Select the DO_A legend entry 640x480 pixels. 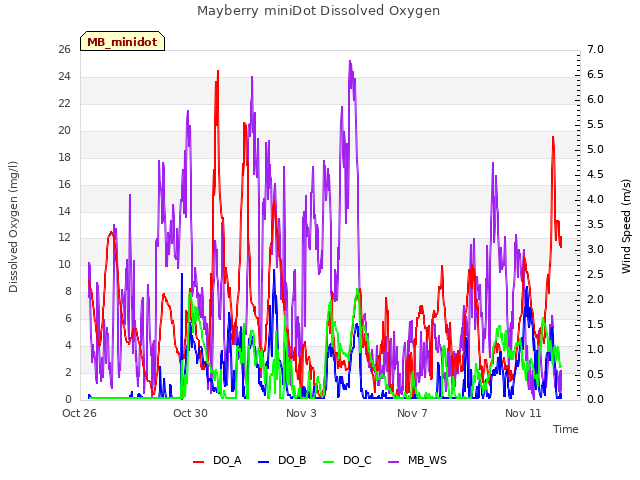point(217,461)
